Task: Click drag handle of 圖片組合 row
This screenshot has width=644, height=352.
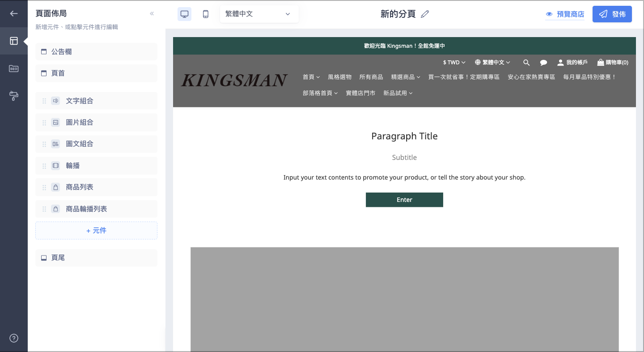Action: [x=44, y=122]
